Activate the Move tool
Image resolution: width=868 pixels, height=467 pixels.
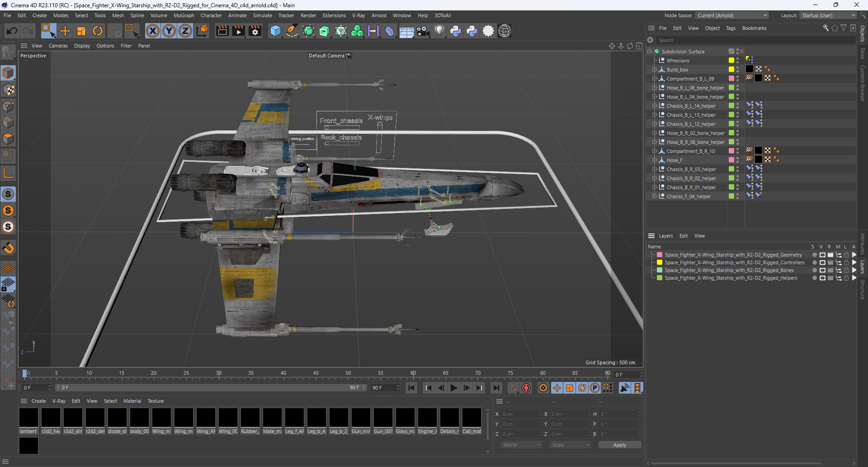65,31
